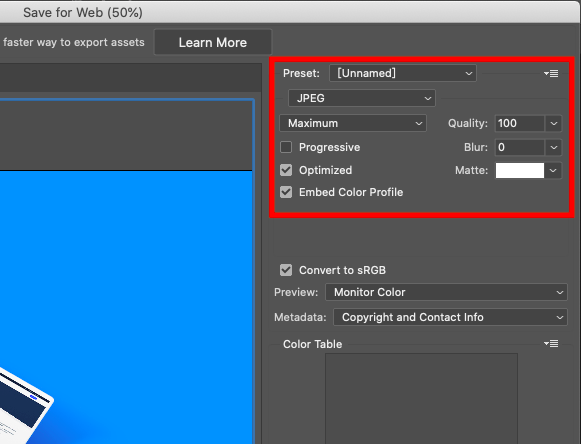Open the Matte color dropdown arrow
The height and width of the screenshot is (444, 581).
pyautogui.click(x=553, y=170)
